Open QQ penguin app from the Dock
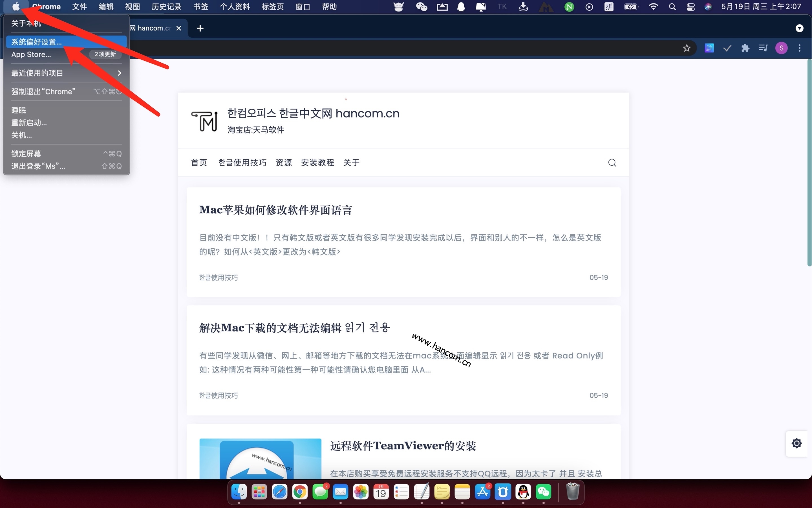 pyautogui.click(x=523, y=492)
